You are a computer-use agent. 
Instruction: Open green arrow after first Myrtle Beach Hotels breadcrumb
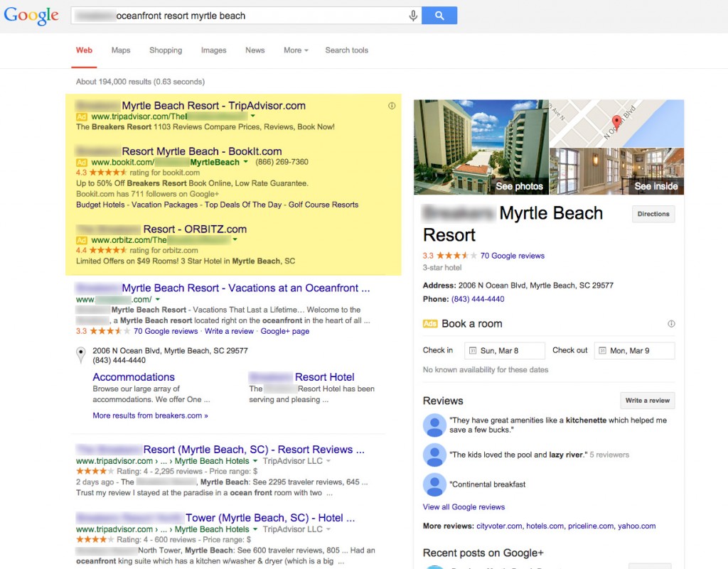point(255,461)
